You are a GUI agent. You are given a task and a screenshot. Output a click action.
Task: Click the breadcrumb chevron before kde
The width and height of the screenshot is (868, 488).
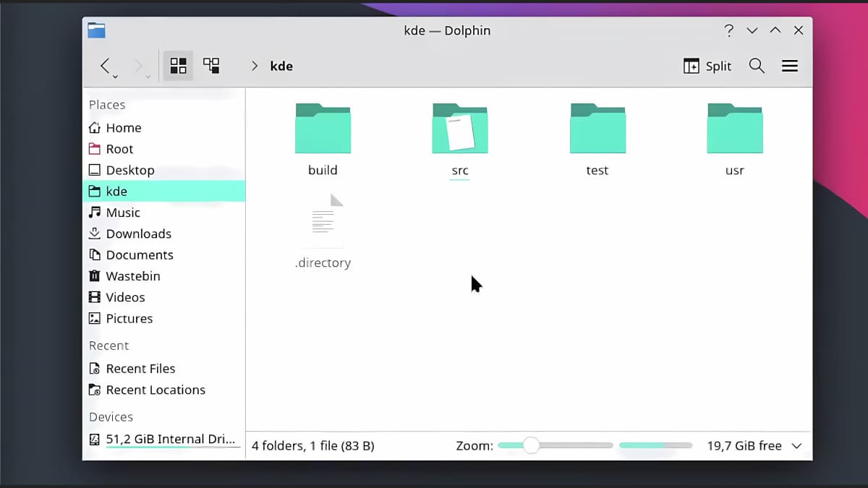coord(255,66)
